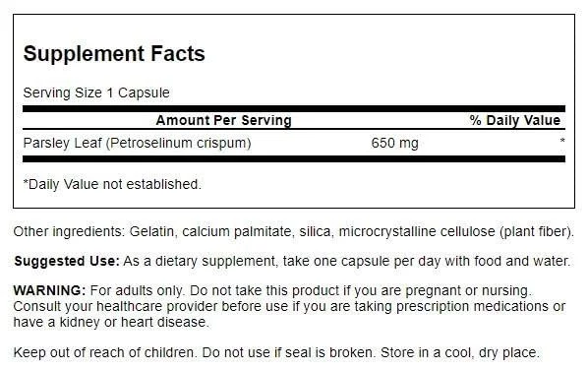Image resolution: width=588 pixels, height=370 pixels.
Task: Click the bold WARNING label
Action: pos(50,291)
